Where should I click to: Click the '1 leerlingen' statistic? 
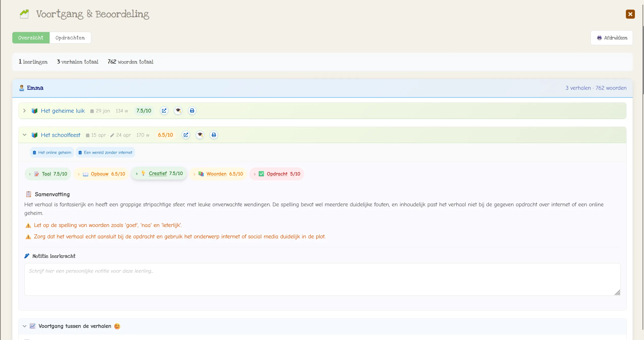click(x=33, y=62)
